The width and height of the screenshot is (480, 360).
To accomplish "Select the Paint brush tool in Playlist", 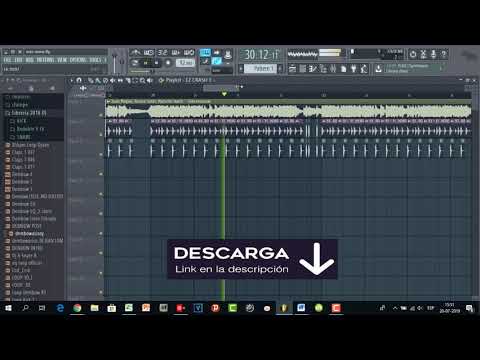I will pyautogui.click(x=98, y=80).
